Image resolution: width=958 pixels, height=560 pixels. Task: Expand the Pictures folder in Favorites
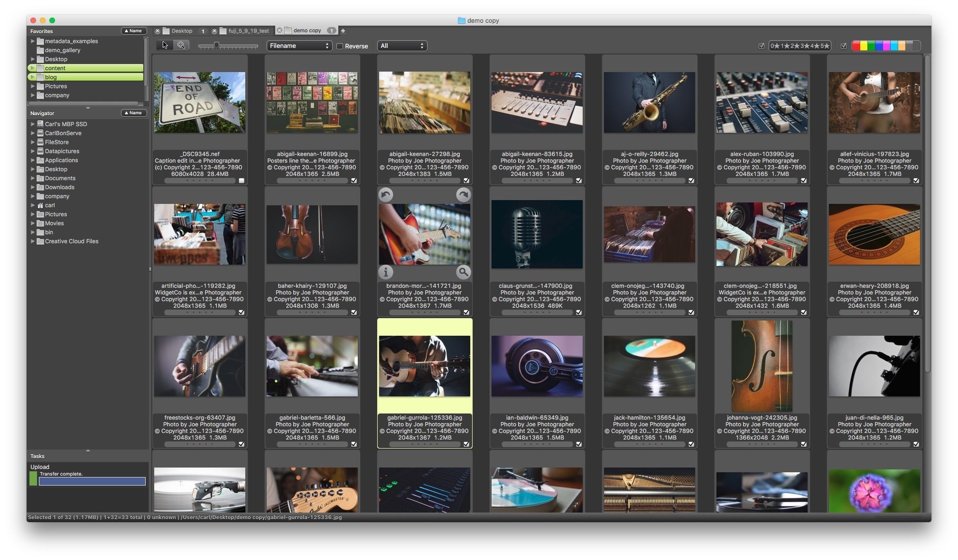tap(32, 86)
